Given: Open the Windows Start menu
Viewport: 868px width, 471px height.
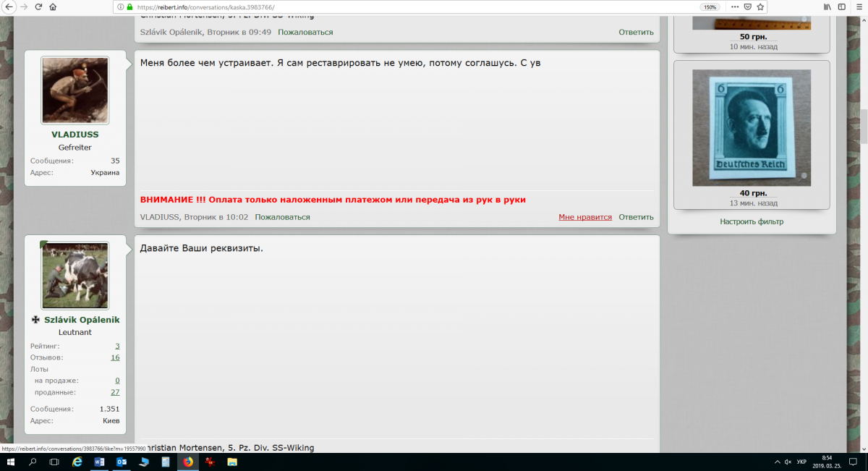Looking at the screenshot, I should (12, 462).
